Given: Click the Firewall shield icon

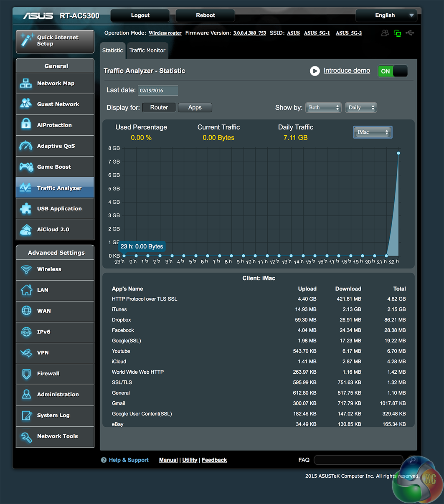Looking at the screenshot, I should (x=26, y=374).
